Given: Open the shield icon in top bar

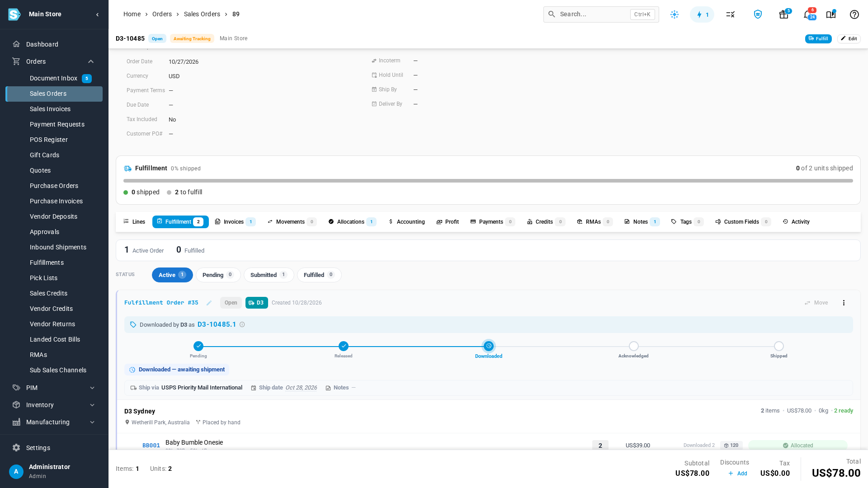Looking at the screenshot, I should point(758,14).
